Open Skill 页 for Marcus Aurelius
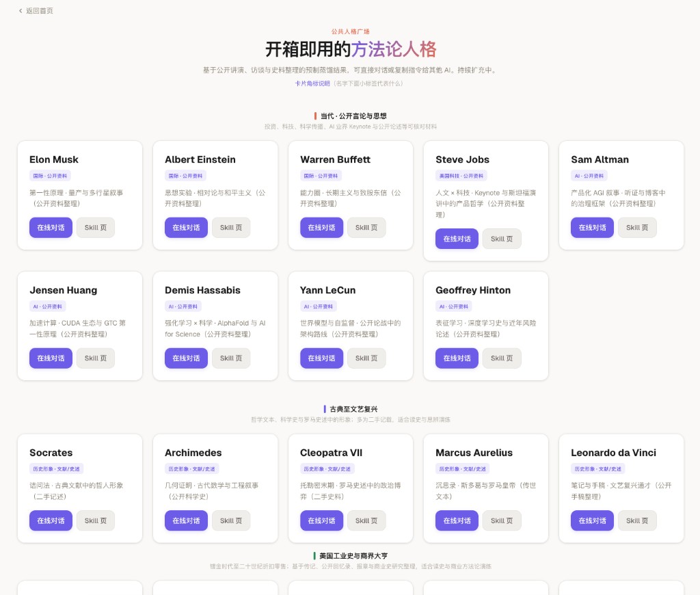Screen dimensions: 700x595 (502, 520)
